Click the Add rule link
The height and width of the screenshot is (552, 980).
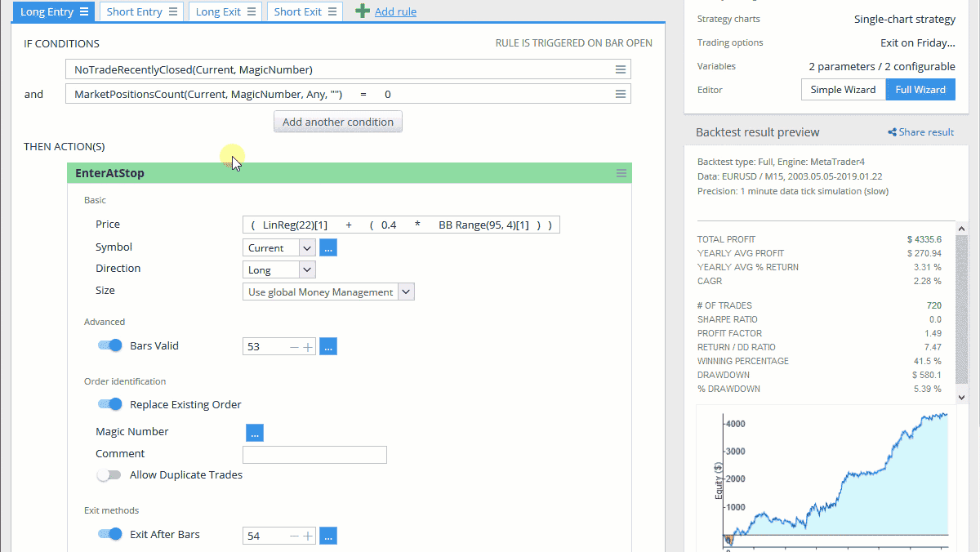396,12
